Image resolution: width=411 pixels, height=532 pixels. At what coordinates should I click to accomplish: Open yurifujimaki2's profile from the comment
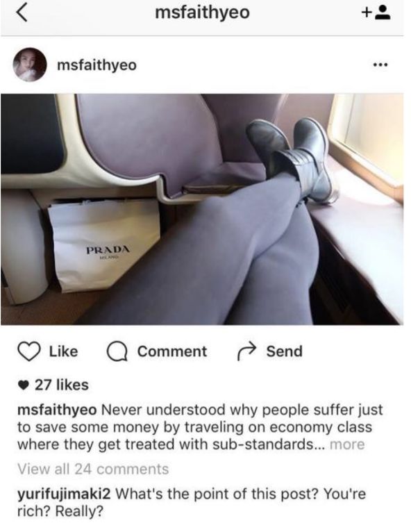[64, 494]
